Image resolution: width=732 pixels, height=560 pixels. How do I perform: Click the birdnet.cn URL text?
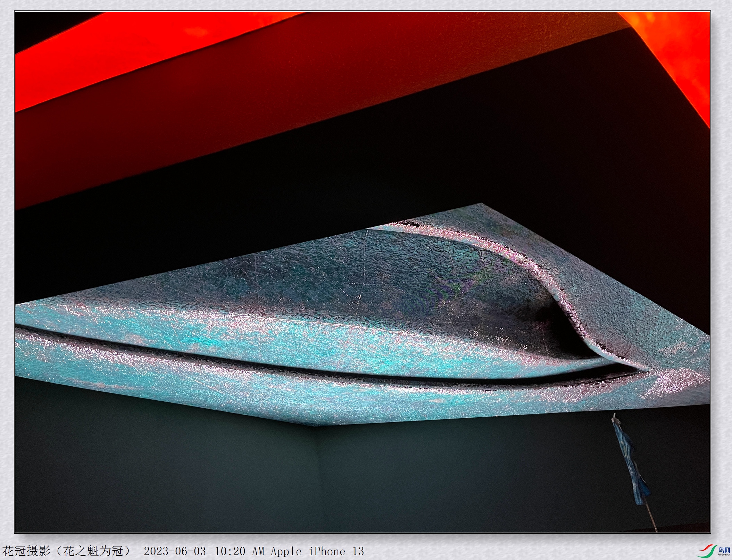(724, 555)
